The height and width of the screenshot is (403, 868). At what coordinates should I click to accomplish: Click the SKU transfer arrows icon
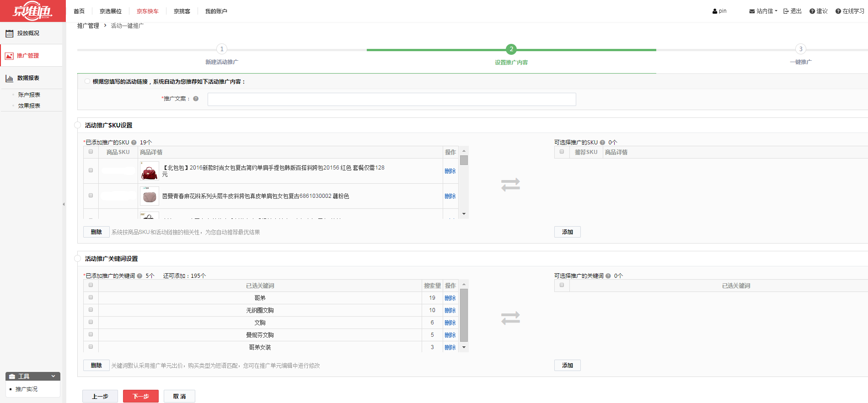click(510, 185)
